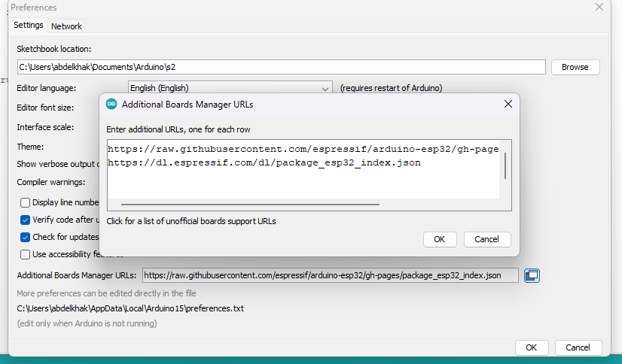Open the unofficial boards support URLs list link
The width and height of the screenshot is (622, 364).
point(191,221)
